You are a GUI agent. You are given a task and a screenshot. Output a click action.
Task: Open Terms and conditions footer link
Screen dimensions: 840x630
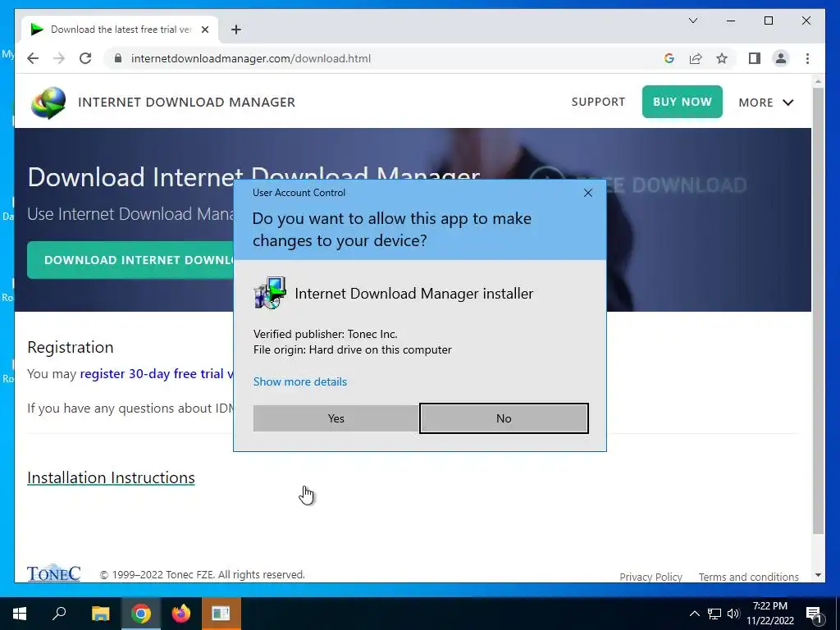pyautogui.click(x=748, y=577)
